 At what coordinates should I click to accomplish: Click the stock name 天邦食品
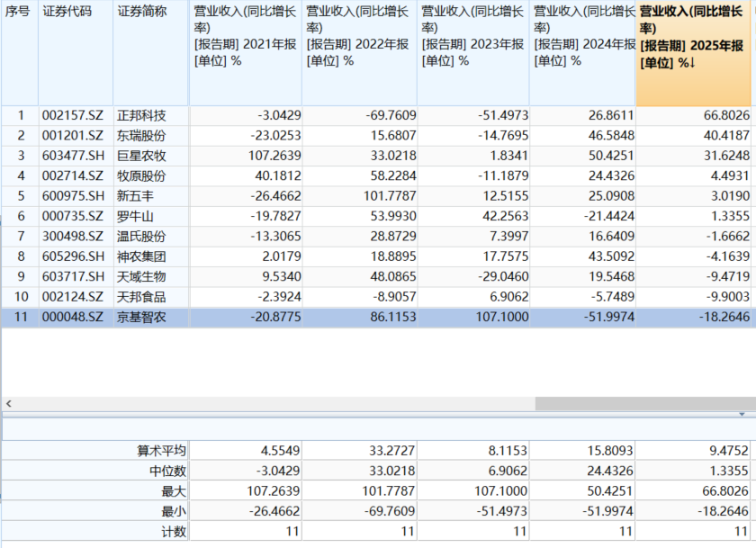coord(141,297)
